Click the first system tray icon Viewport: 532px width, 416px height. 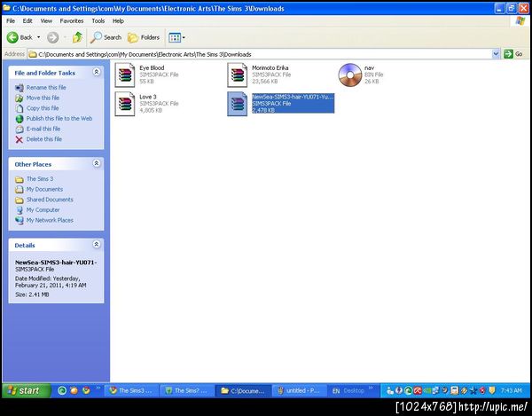390,391
